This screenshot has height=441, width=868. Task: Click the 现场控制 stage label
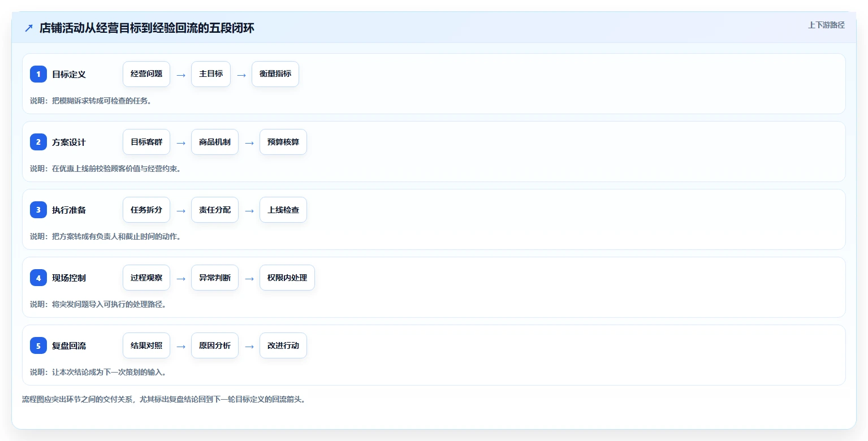pyautogui.click(x=69, y=278)
